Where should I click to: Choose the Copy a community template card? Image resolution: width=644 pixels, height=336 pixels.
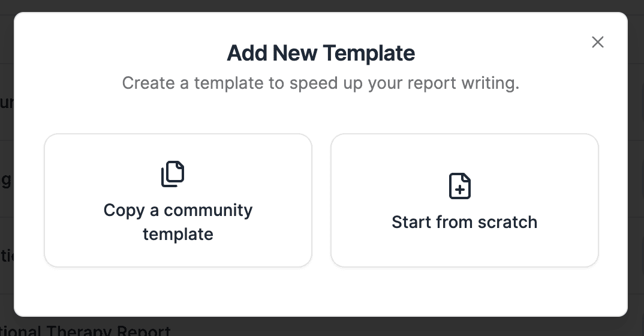(x=178, y=200)
